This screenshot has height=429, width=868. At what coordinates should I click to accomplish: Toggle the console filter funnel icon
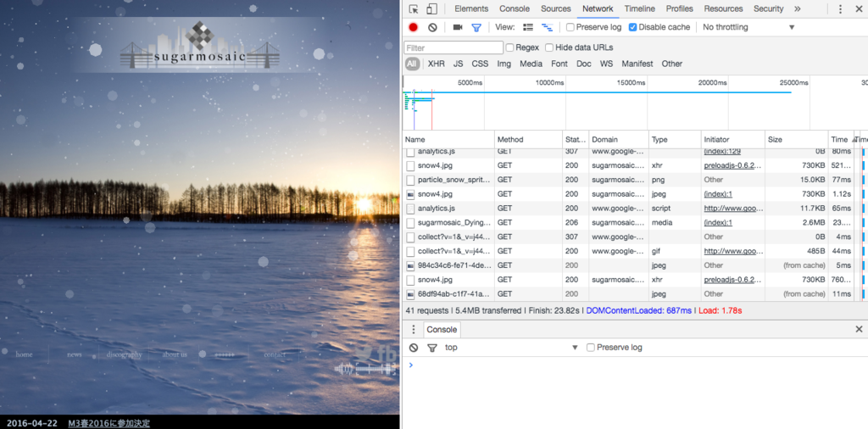tap(432, 348)
